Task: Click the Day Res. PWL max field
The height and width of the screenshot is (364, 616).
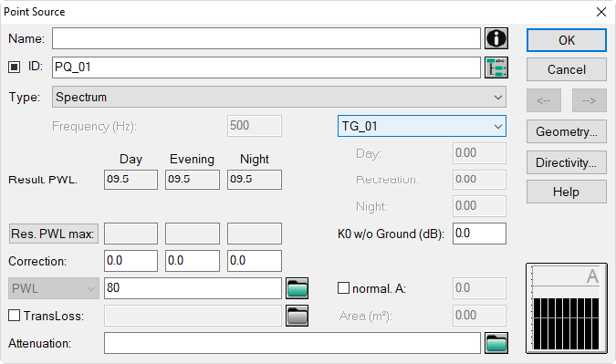Action: click(131, 234)
